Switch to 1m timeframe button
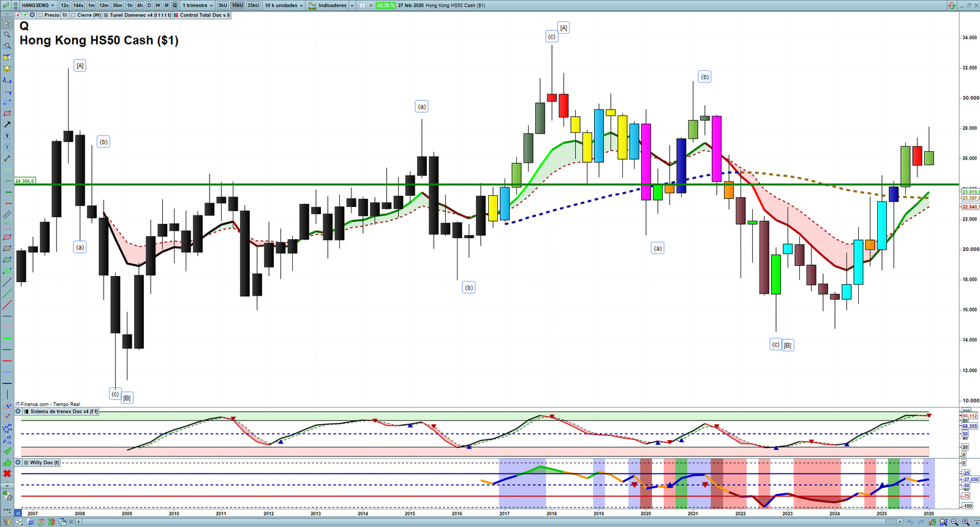Image resolution: width=980 pixels, height=527 pixels. (91, 5)
